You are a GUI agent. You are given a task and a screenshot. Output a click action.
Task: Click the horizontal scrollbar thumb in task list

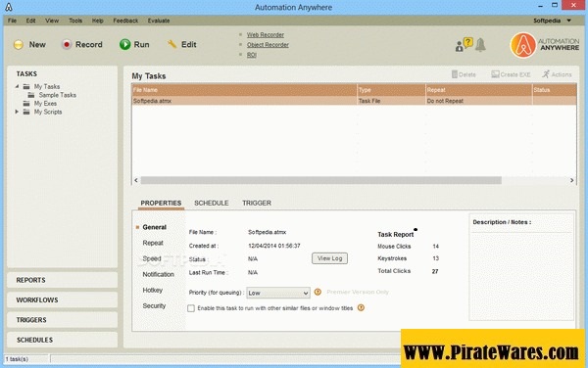tap(321, 180)
